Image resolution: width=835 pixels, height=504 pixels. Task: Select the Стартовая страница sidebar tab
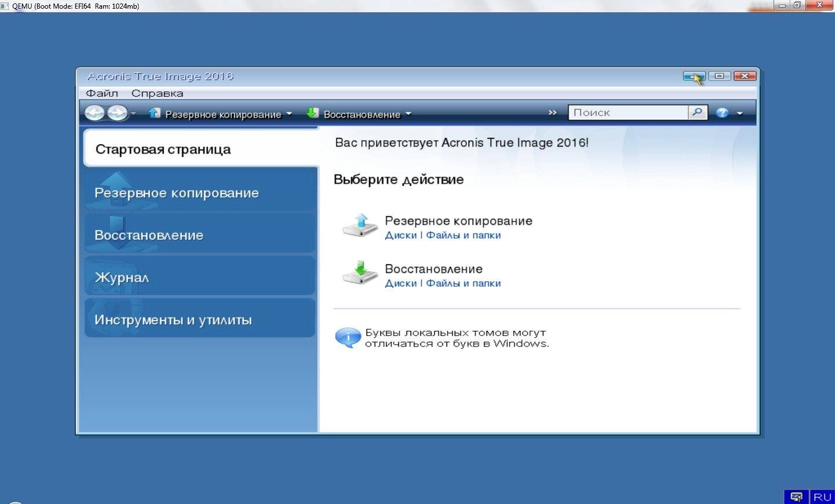[x=201, y=148]
